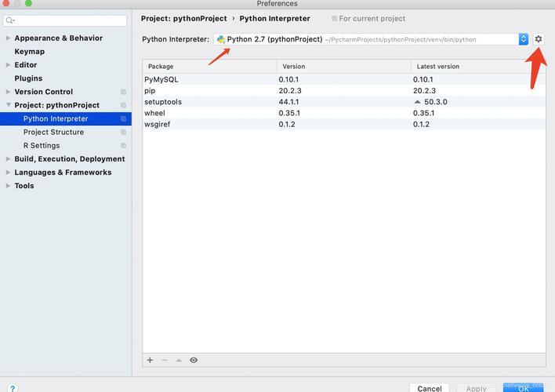Expand Languages & Frameworks section

[8, 172]
